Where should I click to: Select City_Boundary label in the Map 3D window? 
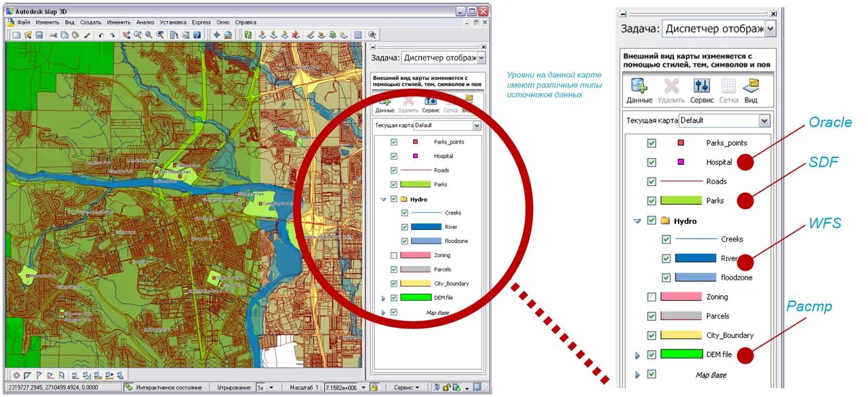point(452,284)
